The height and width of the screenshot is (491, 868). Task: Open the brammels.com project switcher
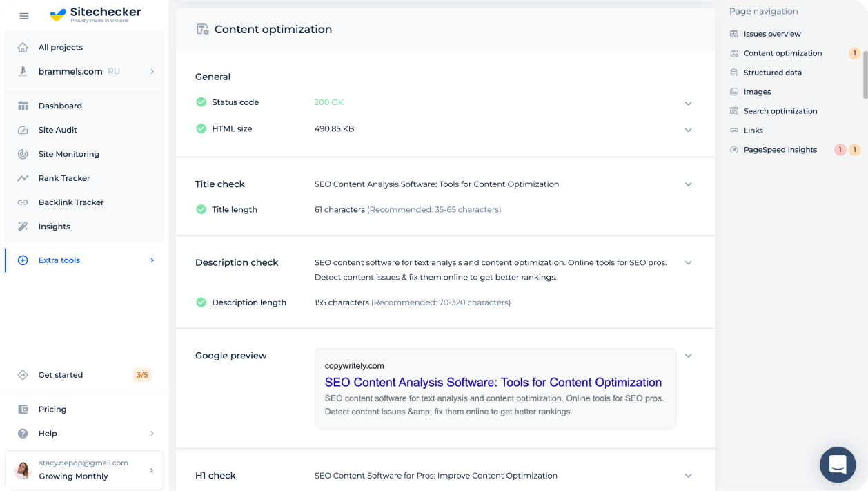click(84, 71)
